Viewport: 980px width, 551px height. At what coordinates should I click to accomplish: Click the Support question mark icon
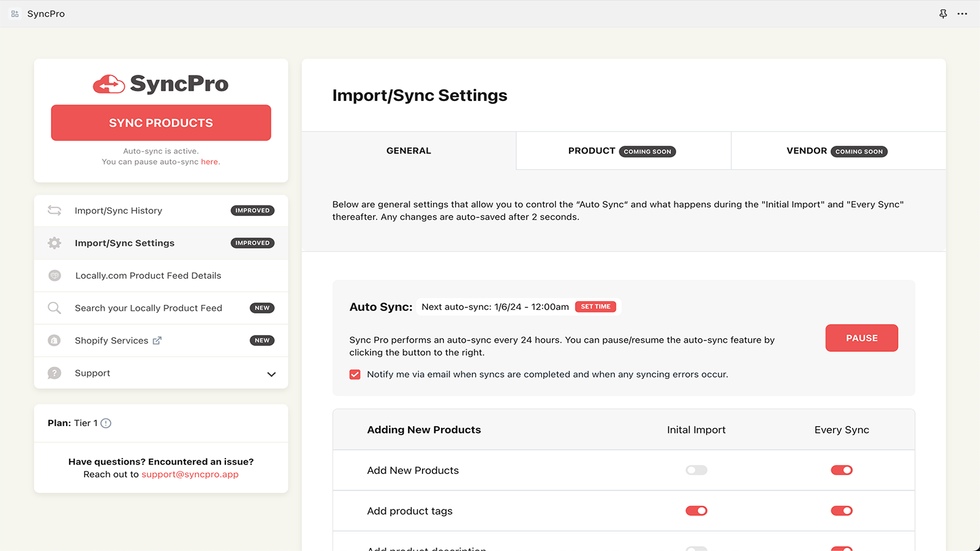54,373
